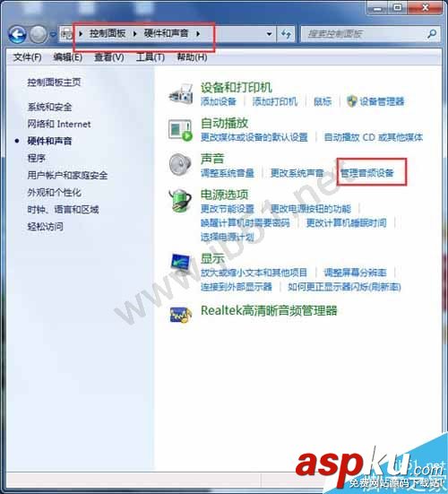Click the 显示 monitor icon
448x494 pixels.
point(181,263)
